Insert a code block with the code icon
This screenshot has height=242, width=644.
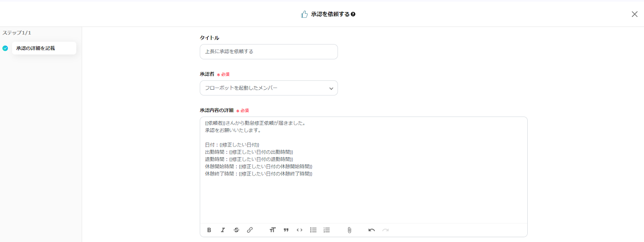[299, 230]
